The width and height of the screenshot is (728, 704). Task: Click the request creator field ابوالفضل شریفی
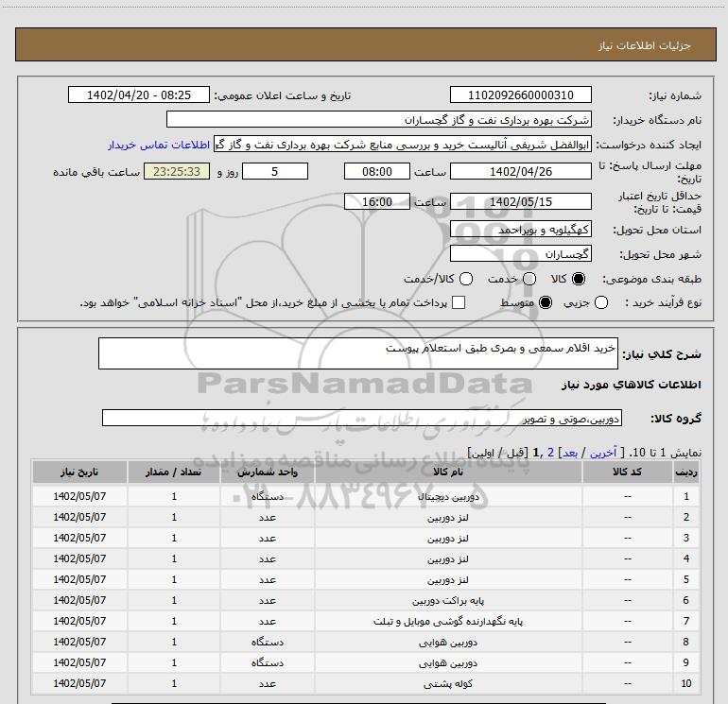pyautogui.click(x=403, y=144)
